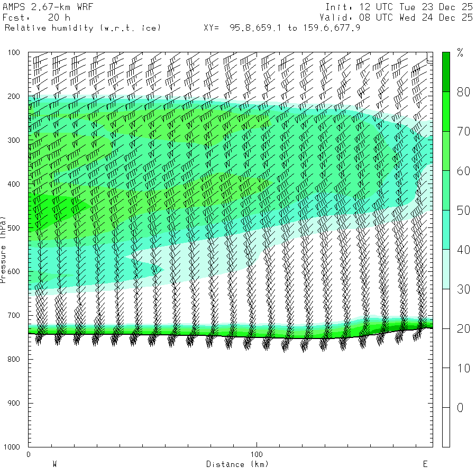Click the colorbar label "40"
Screen dimensions: 476x476
pos(463,250)
